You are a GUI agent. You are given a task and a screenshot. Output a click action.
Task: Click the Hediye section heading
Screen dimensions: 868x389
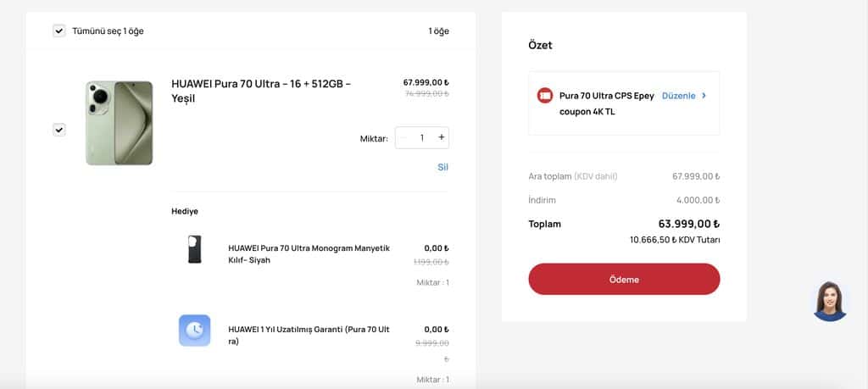[185, 211]
